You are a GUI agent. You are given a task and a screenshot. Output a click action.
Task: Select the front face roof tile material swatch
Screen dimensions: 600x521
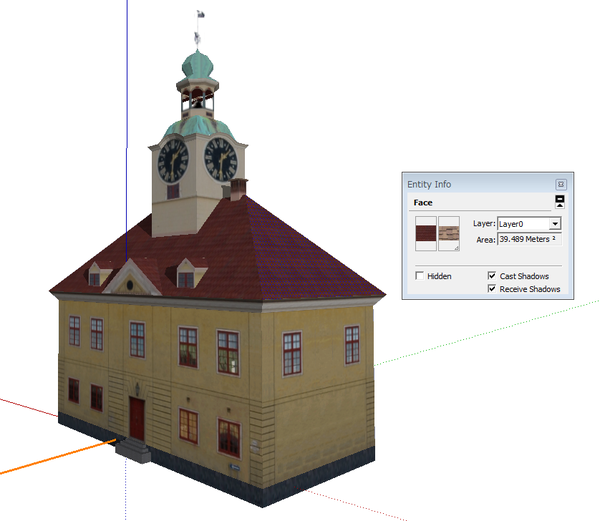pos(426,233)
